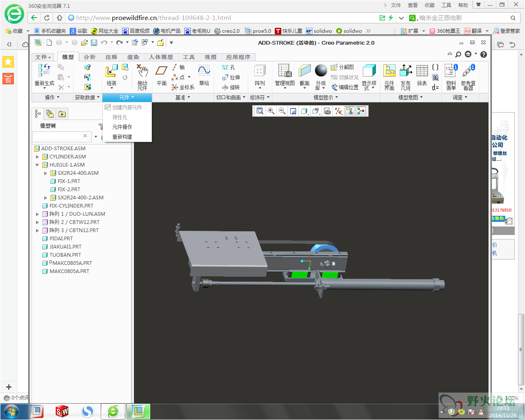Open the 模型显示 group dropdown
The width and height of the screenshot is (525, 420).
[x=326, y=97]
